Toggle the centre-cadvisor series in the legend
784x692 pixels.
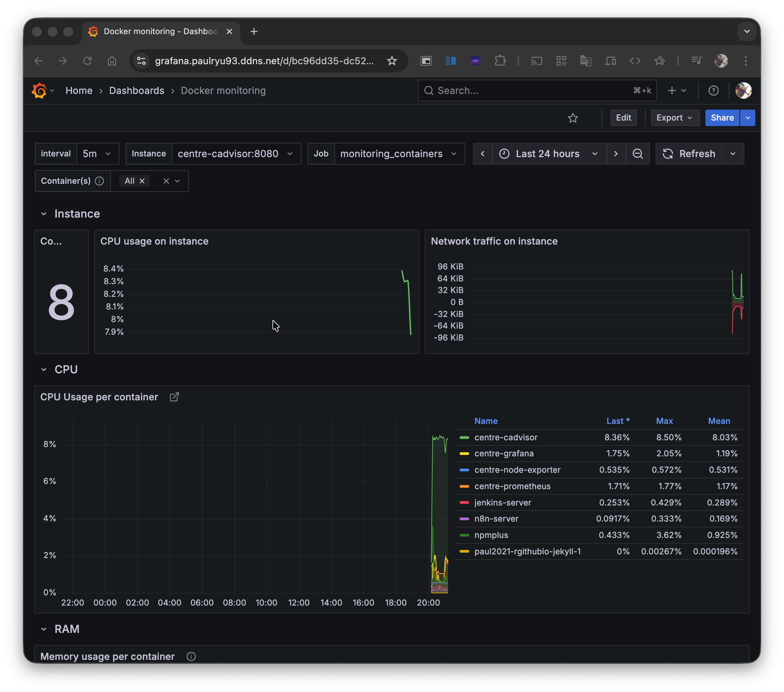coord(505,437)
